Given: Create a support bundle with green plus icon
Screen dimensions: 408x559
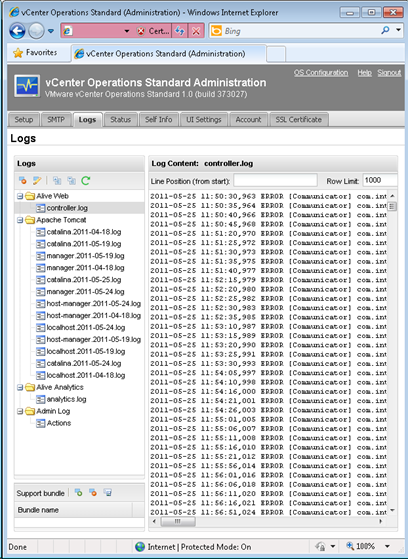Looking at the screenshot, I should coord(78,493).
